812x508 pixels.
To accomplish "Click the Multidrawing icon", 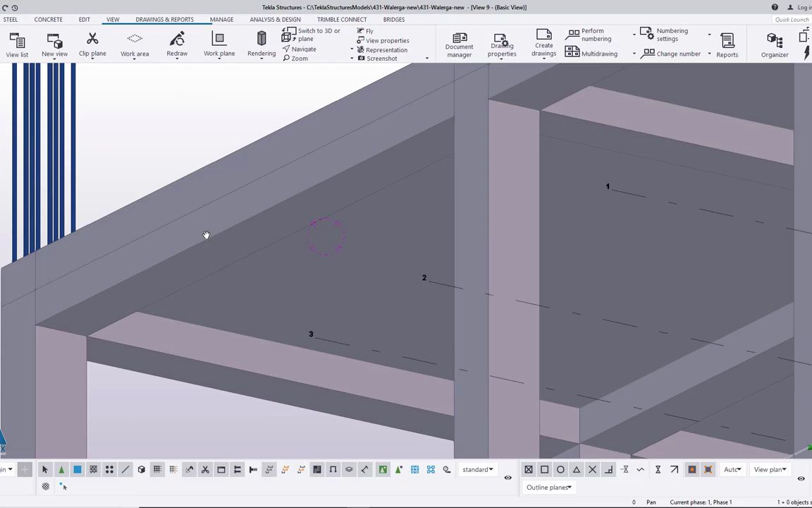I will pyautogui.click(x=572, y=52).
